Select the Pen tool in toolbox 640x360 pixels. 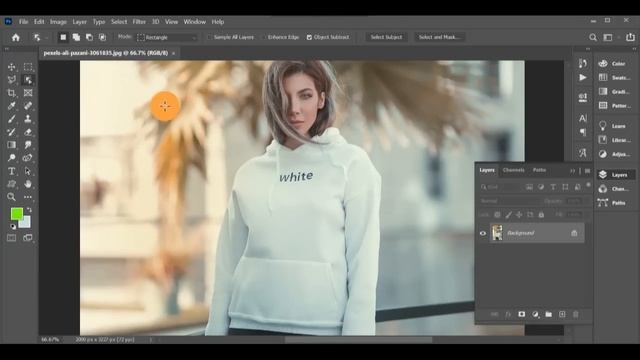click(x=28, y=158)
